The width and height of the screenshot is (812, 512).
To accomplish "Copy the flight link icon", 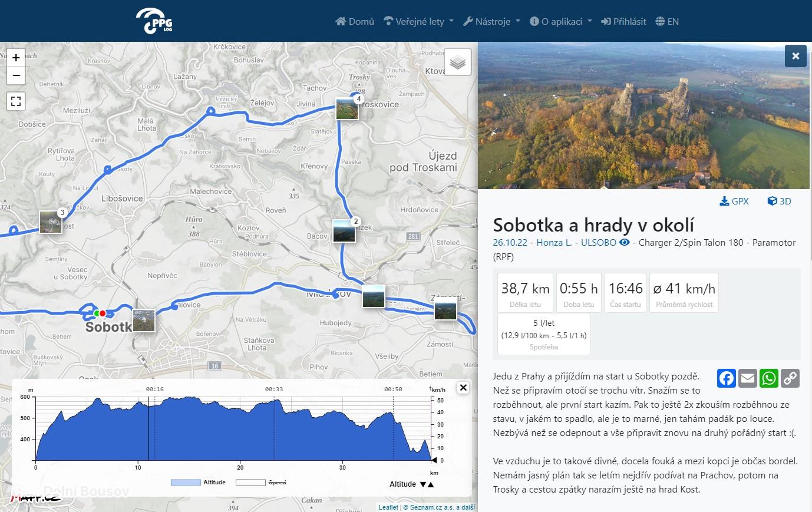I will click(x=790, y=378).
